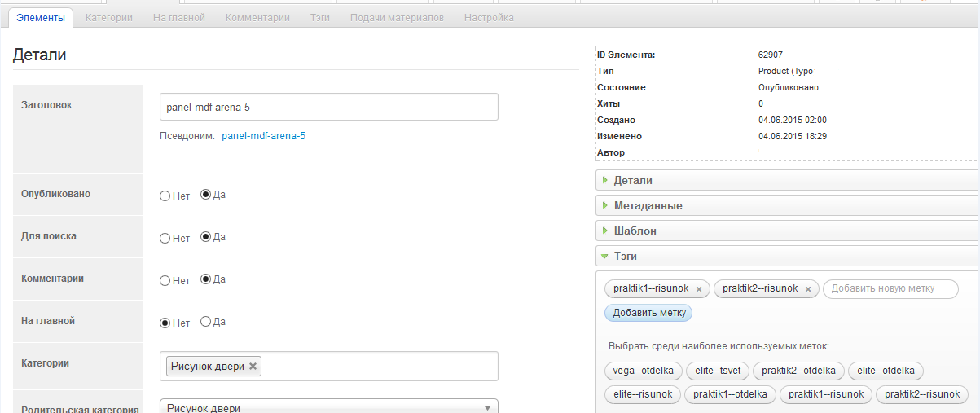Click the Заголовок title input field
980x413 pixels.
pyautogui.click(x=328, y=107)
